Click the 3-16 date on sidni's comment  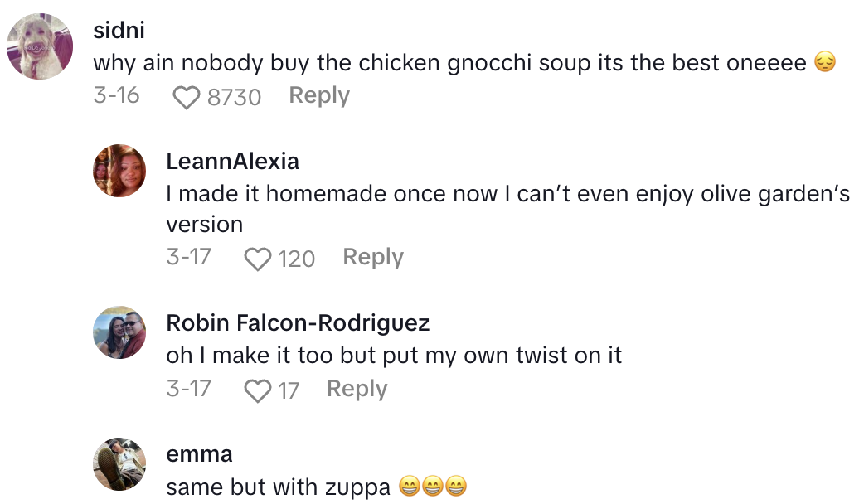[116, 96]
